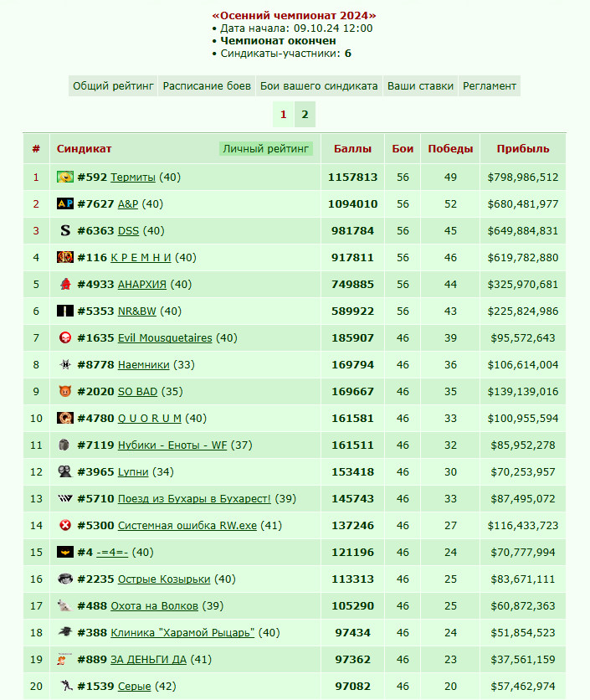Click the Победы column header

click(x=450, y=149)
